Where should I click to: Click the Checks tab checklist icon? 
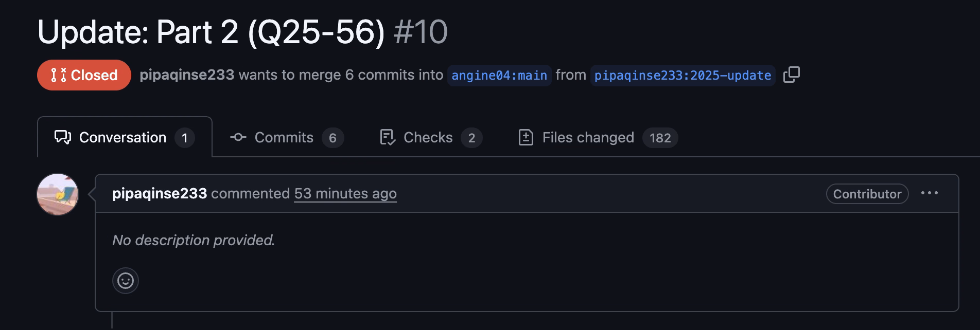pyautogui.click(x=387, y=137)
